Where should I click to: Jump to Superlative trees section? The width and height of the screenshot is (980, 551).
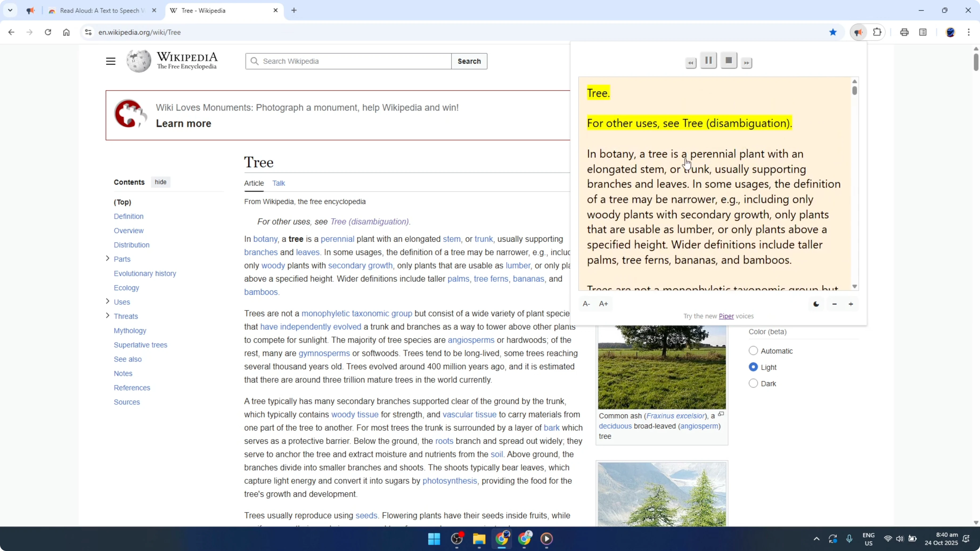140,345
